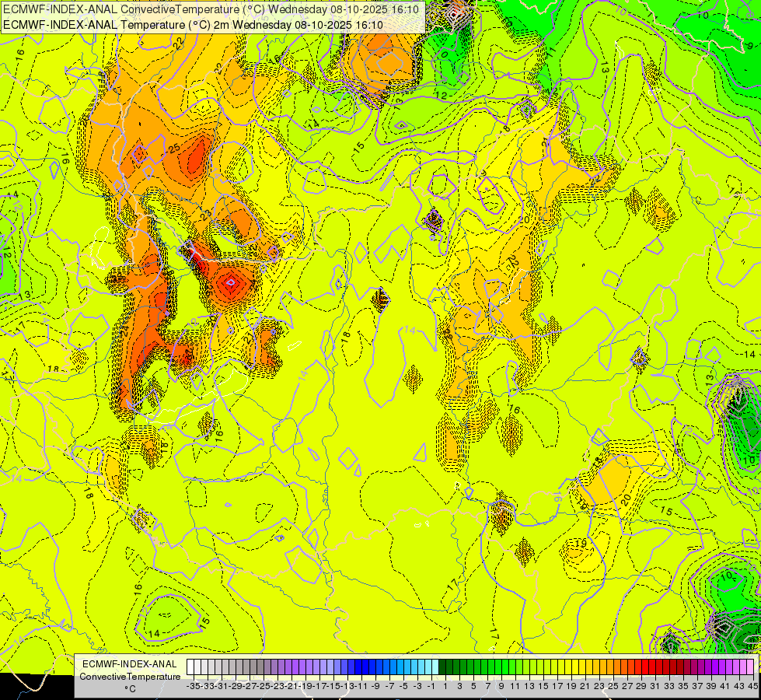The width and height of the screenshot is (761, 700).
Task: Click the legend scale value '-35'
Action: coord(193,687)
